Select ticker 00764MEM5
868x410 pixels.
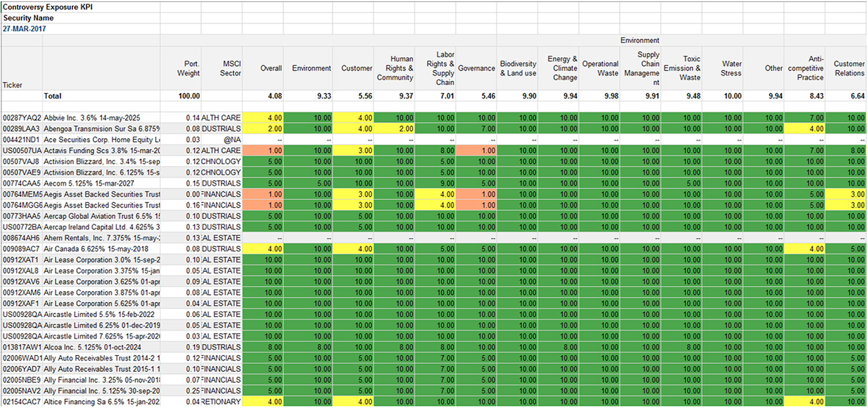coord(22,194)
